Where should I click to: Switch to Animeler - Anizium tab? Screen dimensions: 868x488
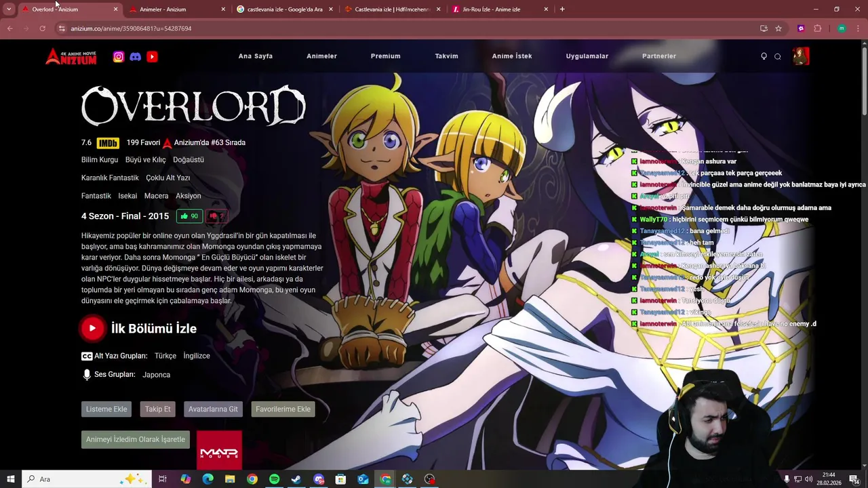coord(176,9)
